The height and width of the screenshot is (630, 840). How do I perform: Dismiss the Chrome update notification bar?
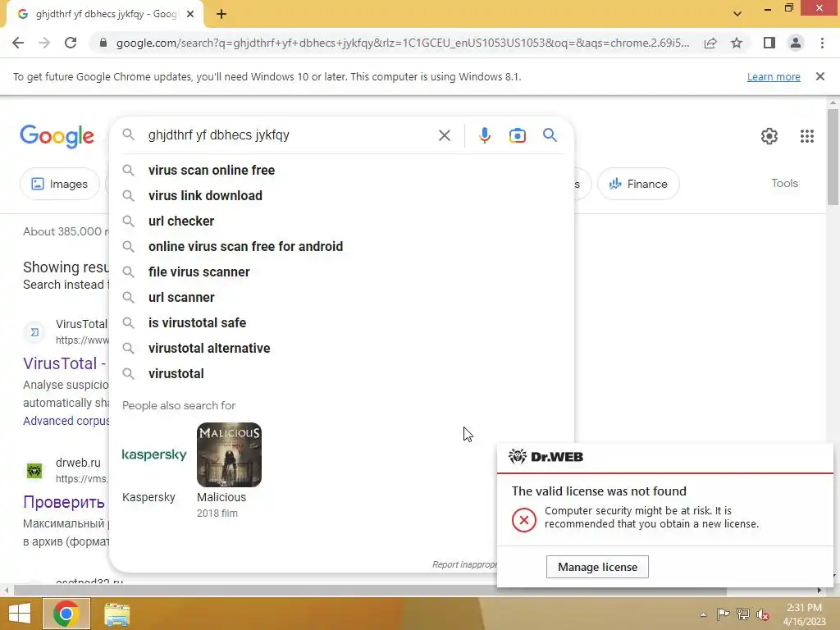pyautogui.click(x=819, y=76)
